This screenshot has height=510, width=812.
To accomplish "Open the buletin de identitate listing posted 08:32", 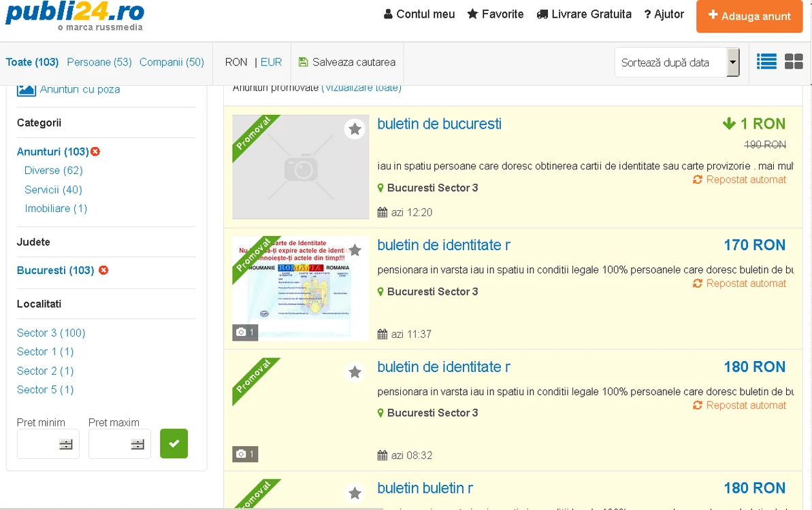I will 444,367.
